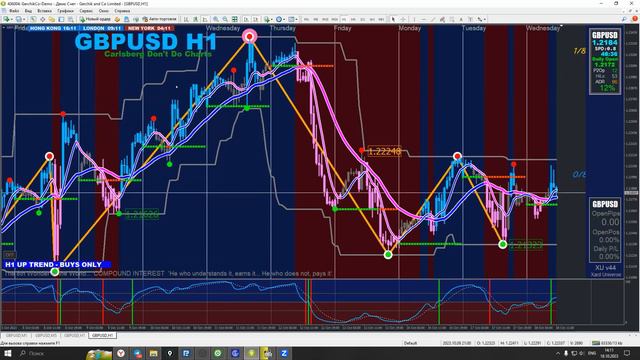Open Windows Start menu
640x360 pixels.
(7, 353)
